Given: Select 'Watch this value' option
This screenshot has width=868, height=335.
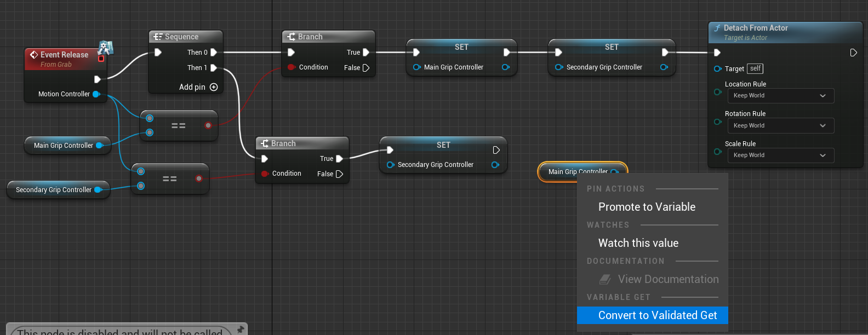Looking at the screenshot, I should [638, 243].
